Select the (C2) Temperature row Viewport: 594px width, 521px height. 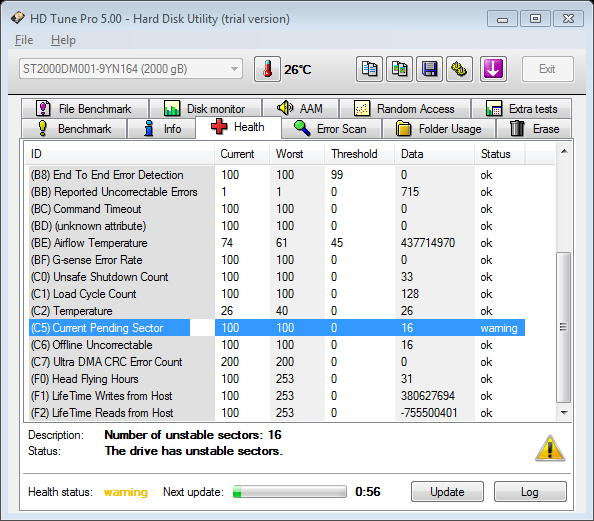(277, 311)
